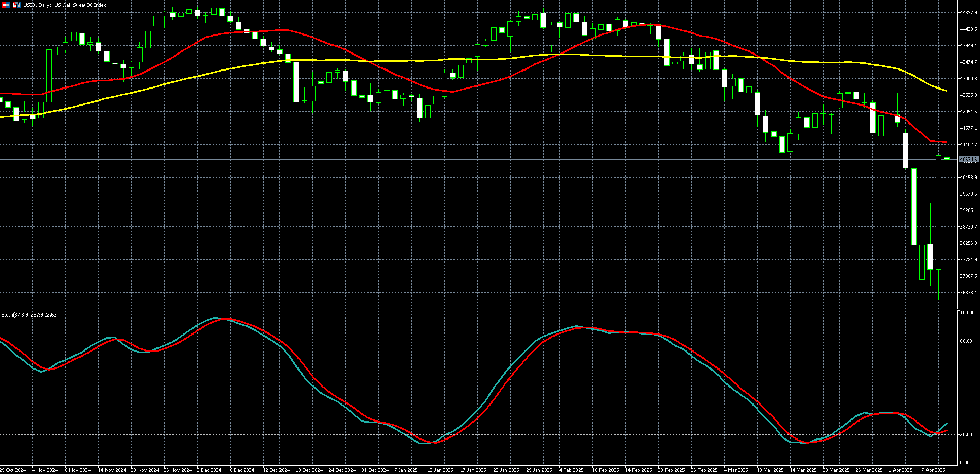This screenshot has height=474, width=980.
Task: Click the 20.00 stochastic level label
Action: click(966, 435)
